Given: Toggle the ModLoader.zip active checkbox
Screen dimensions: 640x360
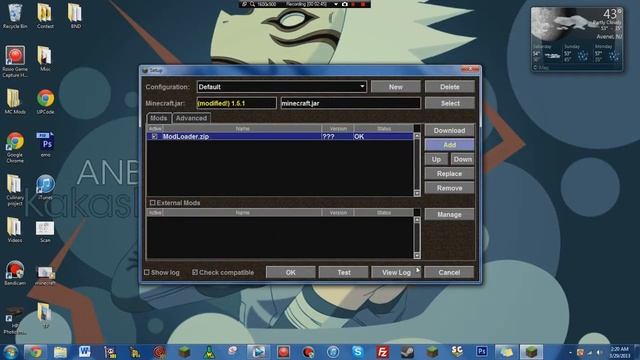Looking at the screenshot, I should click(154, 136).
